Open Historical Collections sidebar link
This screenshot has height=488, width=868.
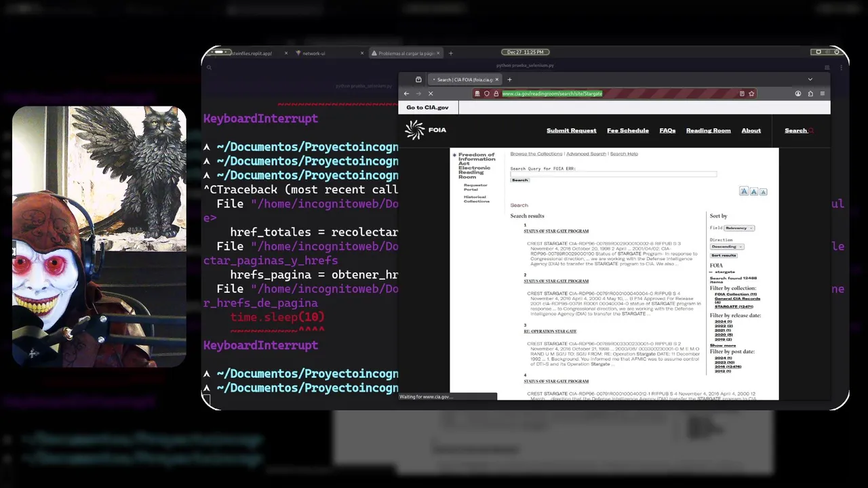click(476, 199)
